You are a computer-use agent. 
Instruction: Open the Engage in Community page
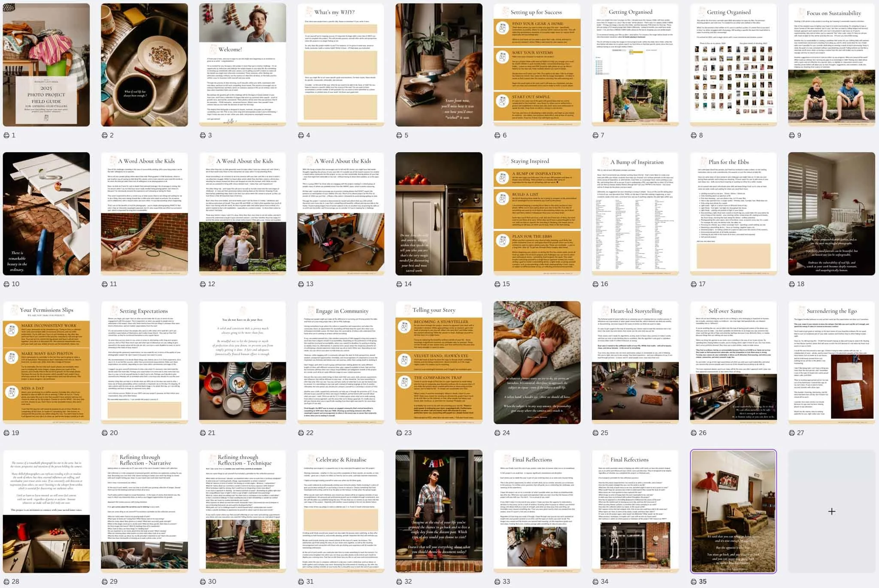[x=341, y=362]
